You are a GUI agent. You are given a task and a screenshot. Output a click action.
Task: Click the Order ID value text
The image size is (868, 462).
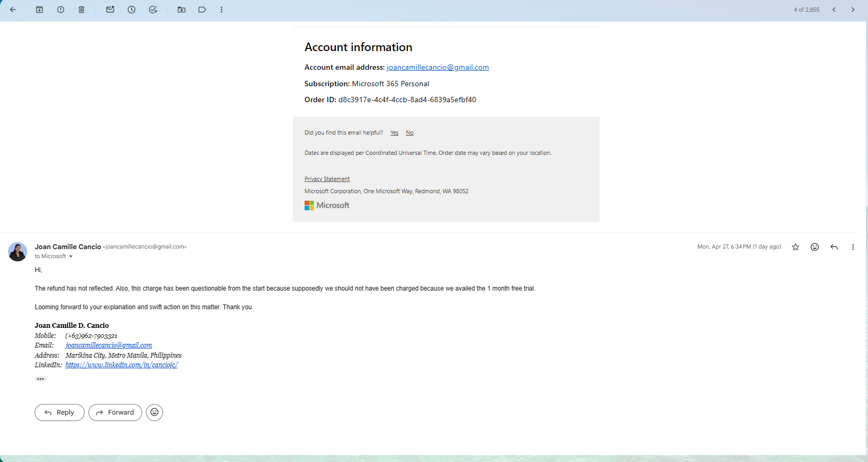coord(407,100)
